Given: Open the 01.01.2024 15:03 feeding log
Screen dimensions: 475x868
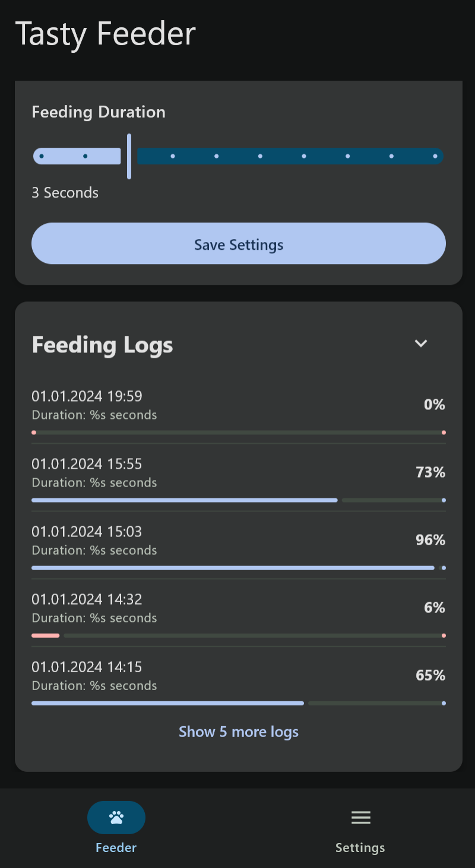Looking at the screenshot, I should [x=237, y=540].
